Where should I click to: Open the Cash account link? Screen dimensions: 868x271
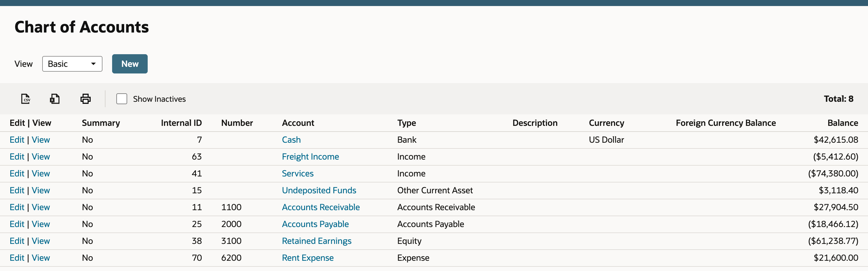(291, 140)
